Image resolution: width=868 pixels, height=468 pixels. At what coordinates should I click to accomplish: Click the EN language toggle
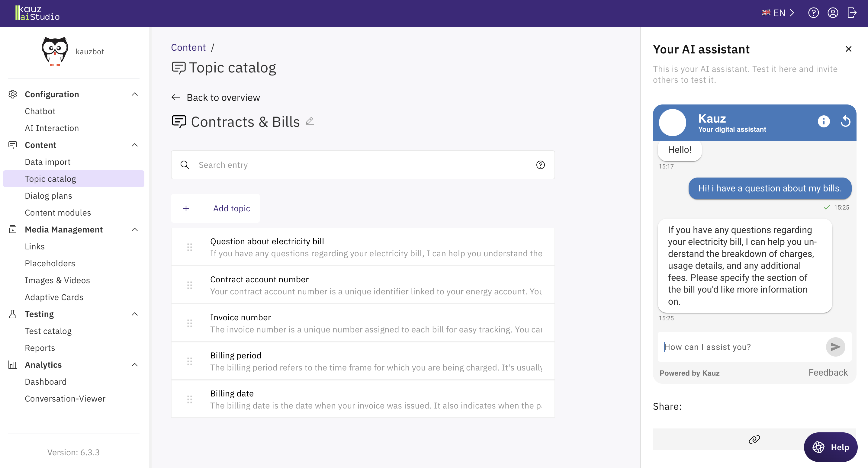pyautogui.click(x=778, y=13)
